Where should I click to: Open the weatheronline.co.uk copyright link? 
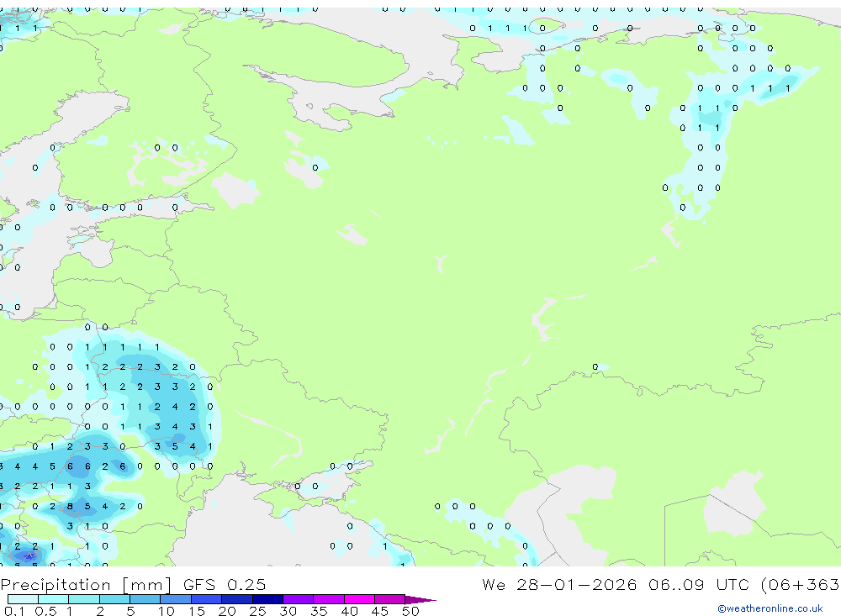point(770,608)
